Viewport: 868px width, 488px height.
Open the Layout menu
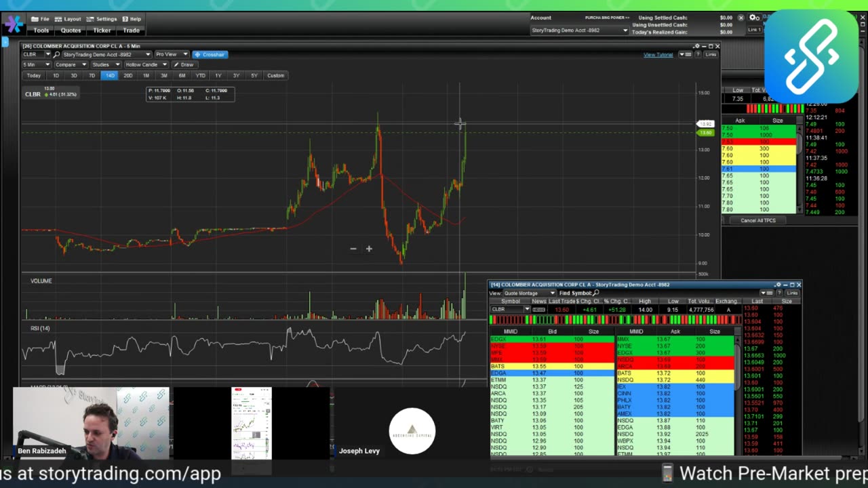pos(68,19)
